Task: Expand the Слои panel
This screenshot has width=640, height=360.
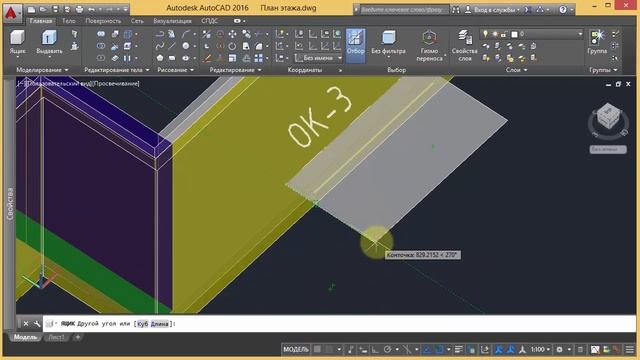Action: 516,70
